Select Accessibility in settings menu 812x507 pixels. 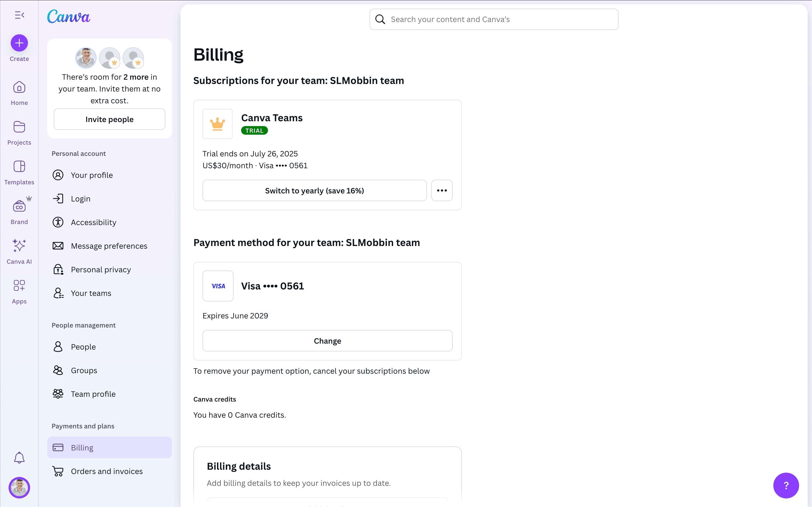[x=94, y=222]
